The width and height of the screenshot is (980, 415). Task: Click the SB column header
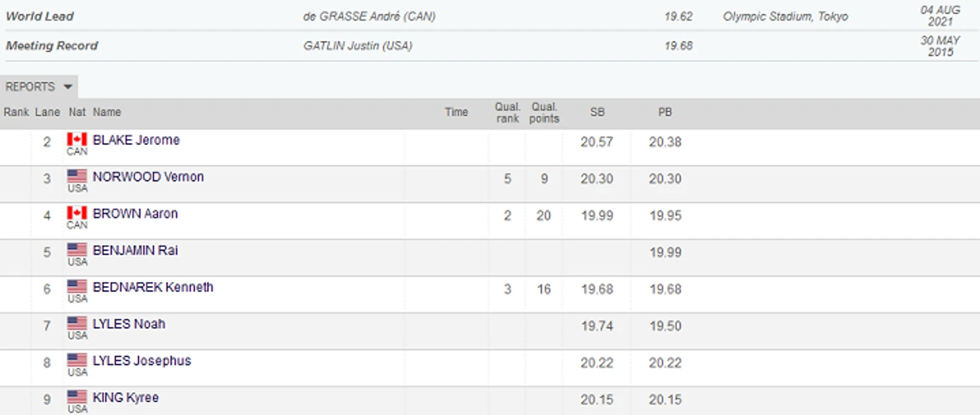[x=597, y=112]
